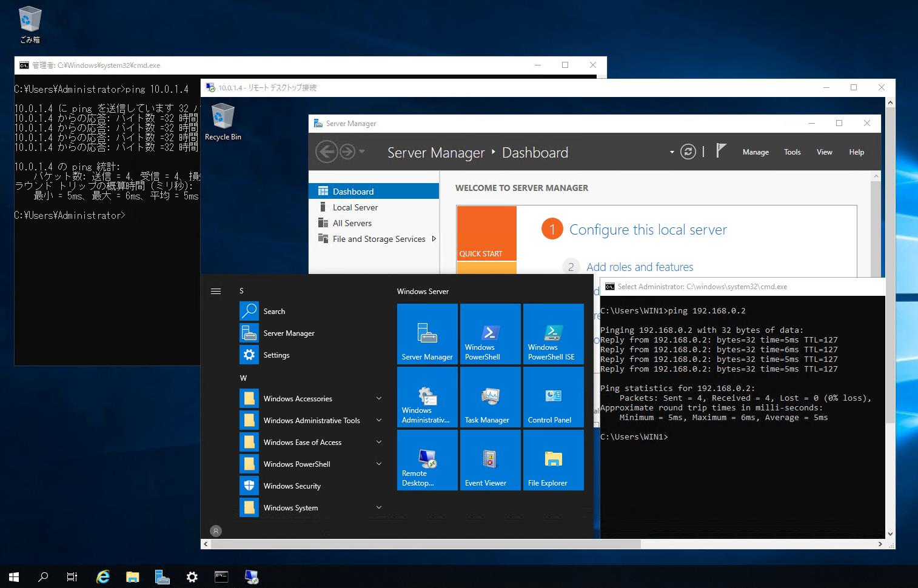Open the File Explorer tile
The image size is (918, 588).
point(554,460)
